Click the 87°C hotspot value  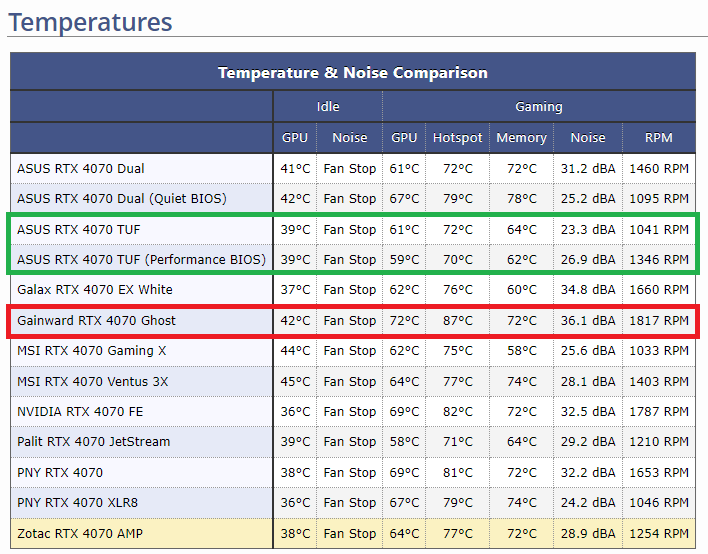coord(458,321)
